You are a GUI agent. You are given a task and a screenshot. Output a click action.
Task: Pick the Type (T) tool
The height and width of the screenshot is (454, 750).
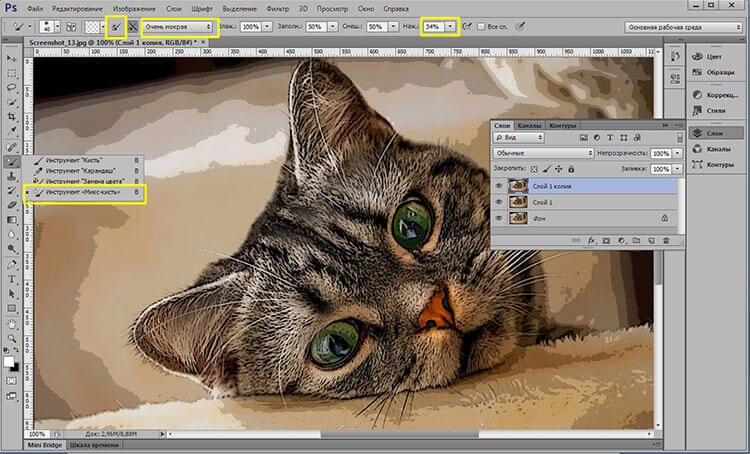(x=13, y=280)
